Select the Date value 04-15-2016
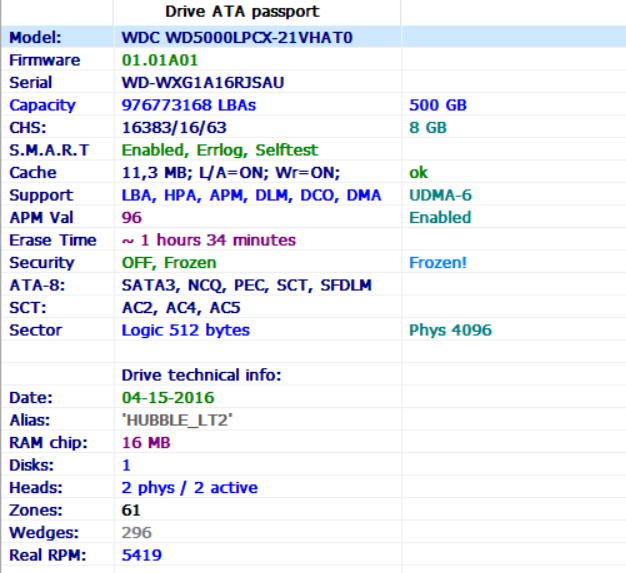Screen dimensions: 626x573 click(x=168, y=398)
